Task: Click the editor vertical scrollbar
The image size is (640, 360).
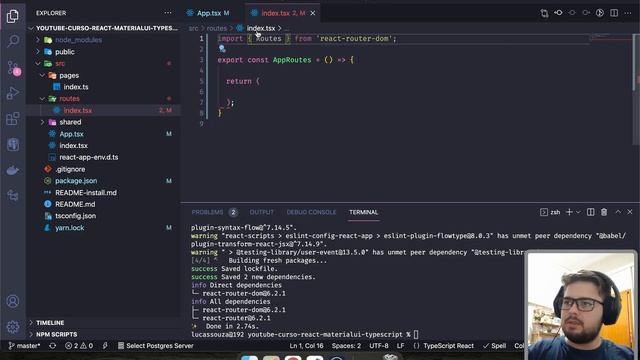Action: [x=636, y=89]
